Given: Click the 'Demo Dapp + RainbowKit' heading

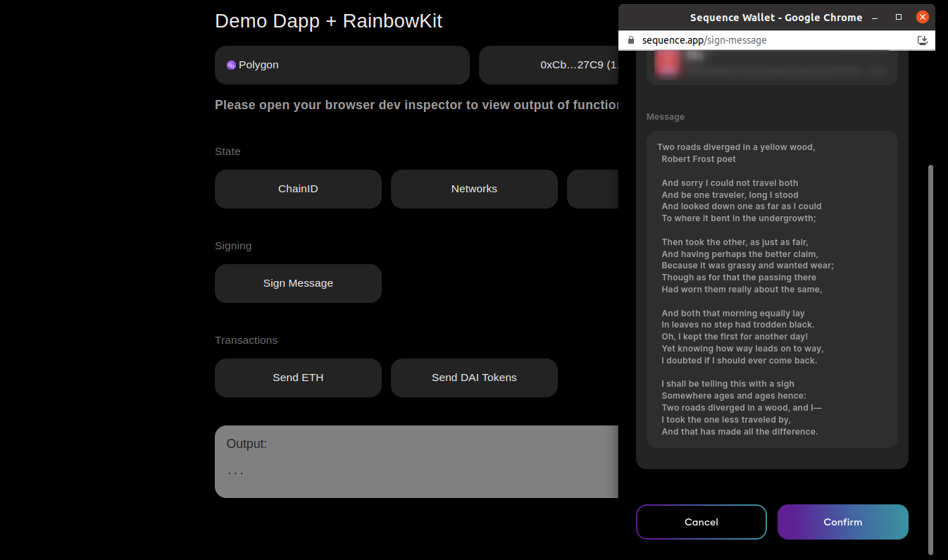Looking at the screenshot, I should pos(328,21).
